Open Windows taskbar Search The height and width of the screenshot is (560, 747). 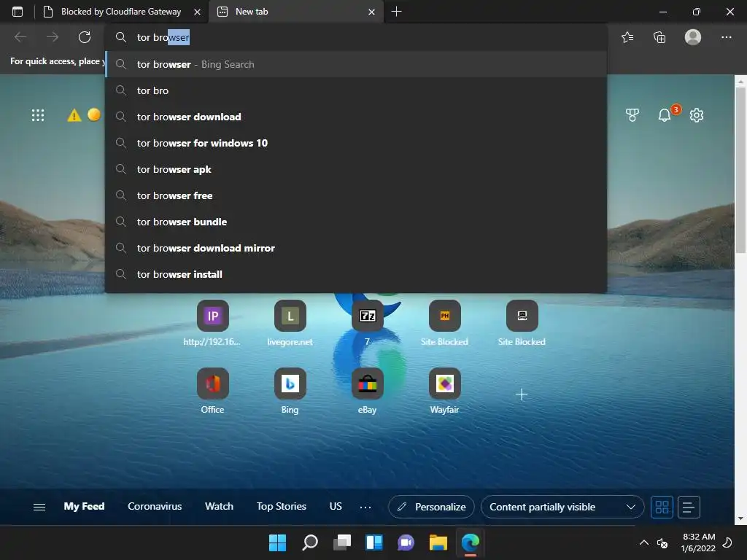309,542
